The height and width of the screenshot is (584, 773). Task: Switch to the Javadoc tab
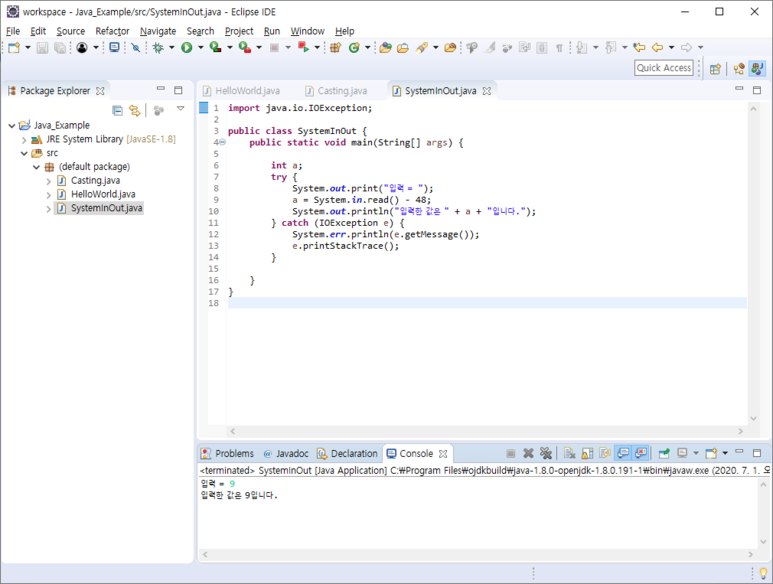[x=286, y=453]
